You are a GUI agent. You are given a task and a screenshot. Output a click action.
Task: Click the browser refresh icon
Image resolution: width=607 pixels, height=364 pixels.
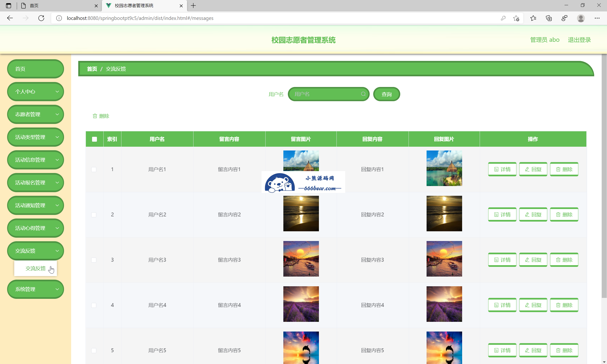41,18
